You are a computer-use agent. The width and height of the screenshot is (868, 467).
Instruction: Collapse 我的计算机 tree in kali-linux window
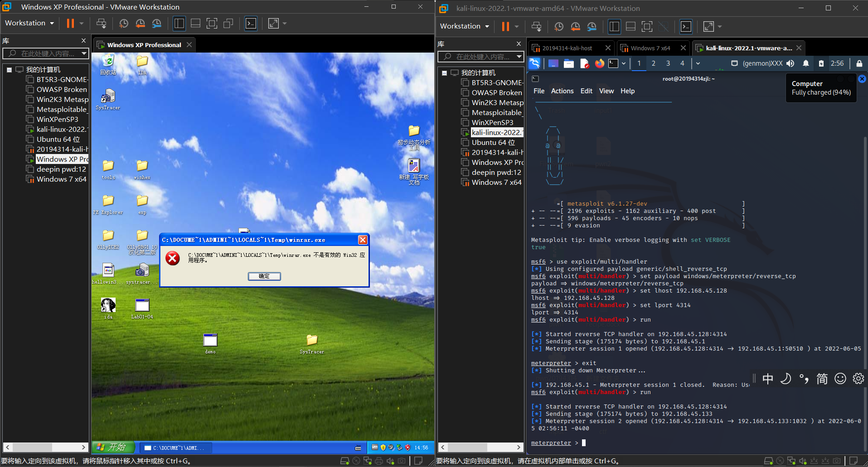coord(445,73)
